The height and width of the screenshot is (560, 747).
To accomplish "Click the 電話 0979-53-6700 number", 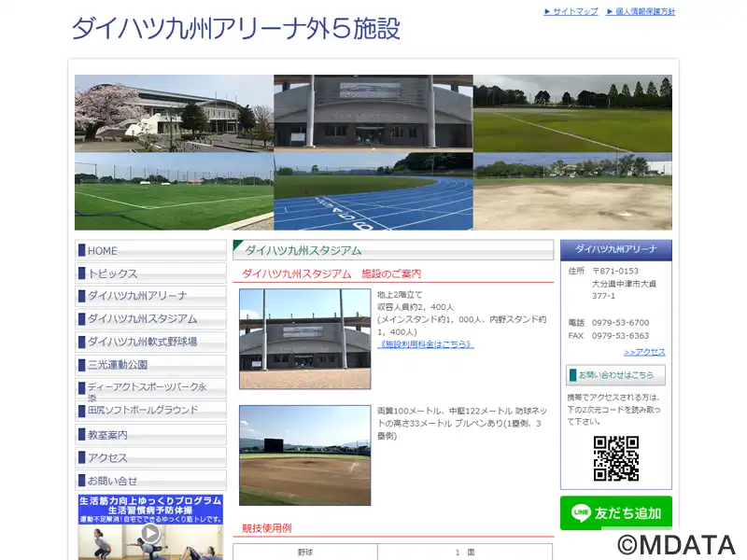I will 620,322.
